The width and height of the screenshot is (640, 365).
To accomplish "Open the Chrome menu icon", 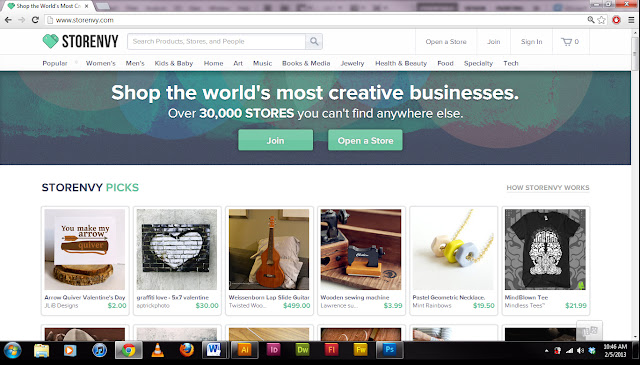I will [x=631, y=20].
